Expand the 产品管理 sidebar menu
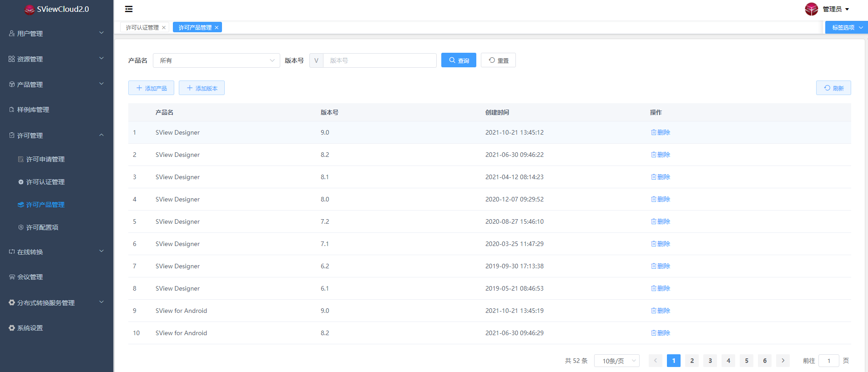Image resolution: width=868 pixels, height=372 pixels. [101, 84]
